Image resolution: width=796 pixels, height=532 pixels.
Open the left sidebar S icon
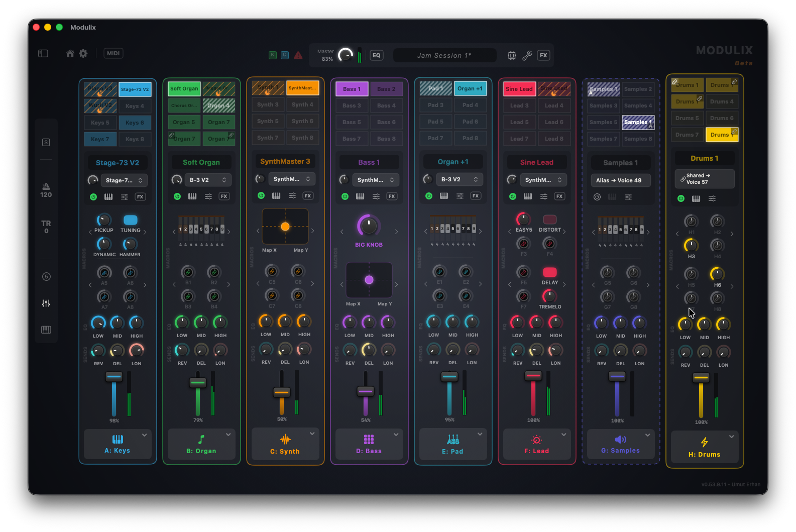(46, 142)
